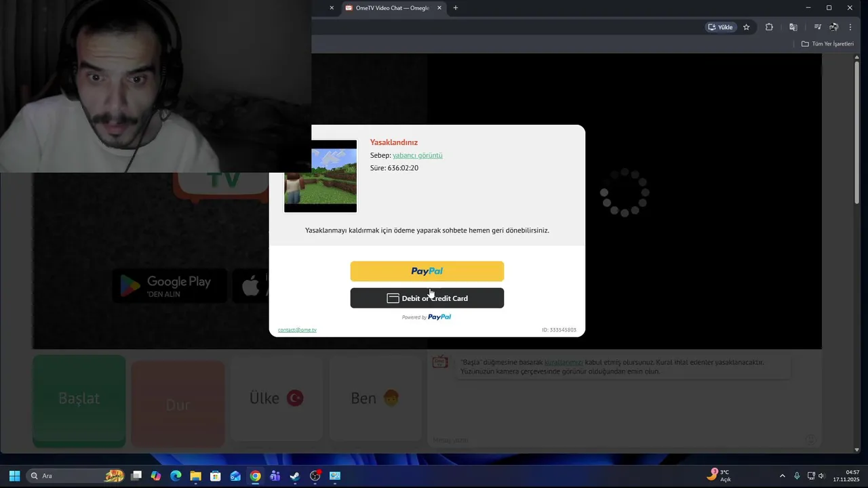Open the contact@ome.tv email link

297,330
